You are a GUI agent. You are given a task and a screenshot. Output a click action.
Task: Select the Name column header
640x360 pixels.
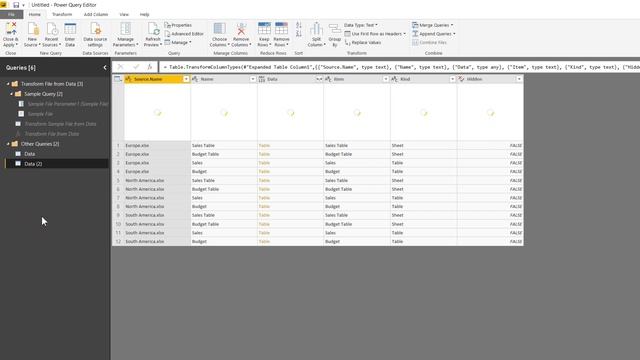224,79
